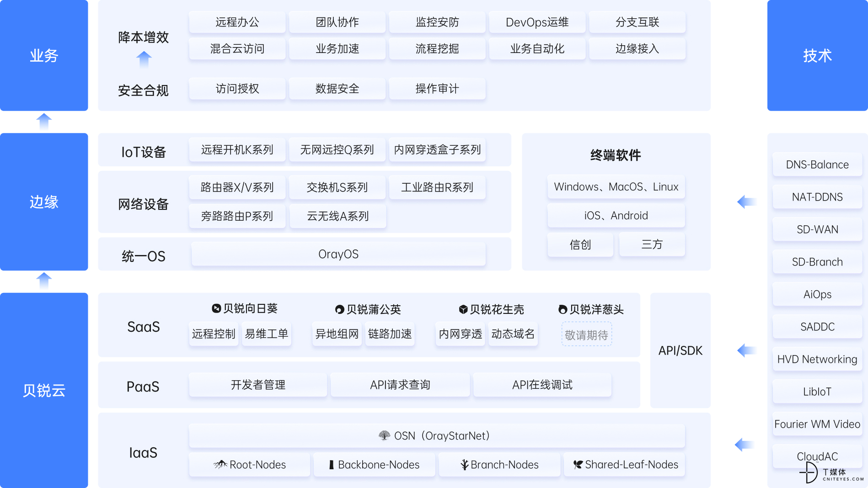Click the Root-Nodes roots icon

[220, 465]
